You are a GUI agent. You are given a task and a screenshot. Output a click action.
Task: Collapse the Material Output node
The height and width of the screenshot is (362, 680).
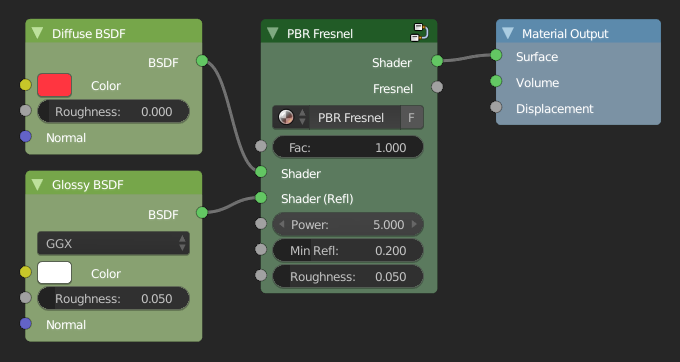click(508, 33)
